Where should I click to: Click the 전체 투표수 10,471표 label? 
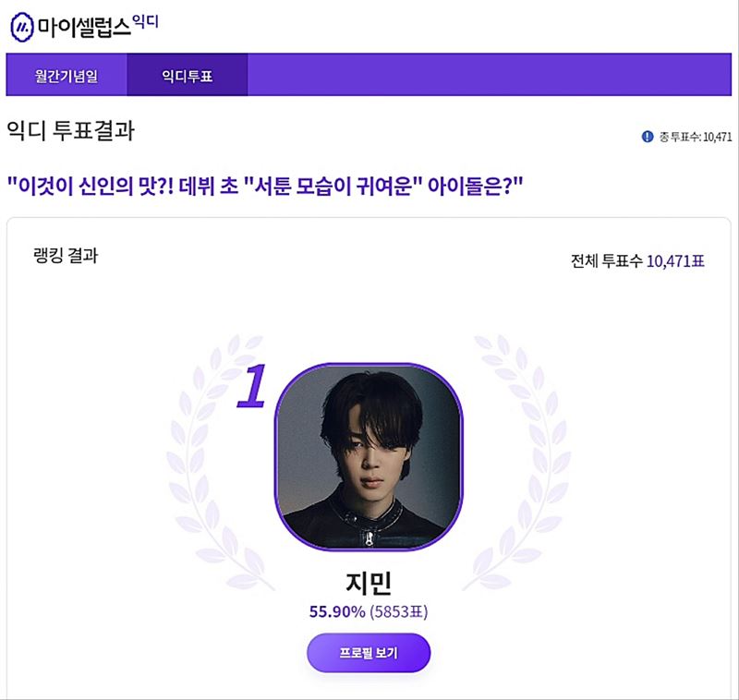[x=637, y=261]
